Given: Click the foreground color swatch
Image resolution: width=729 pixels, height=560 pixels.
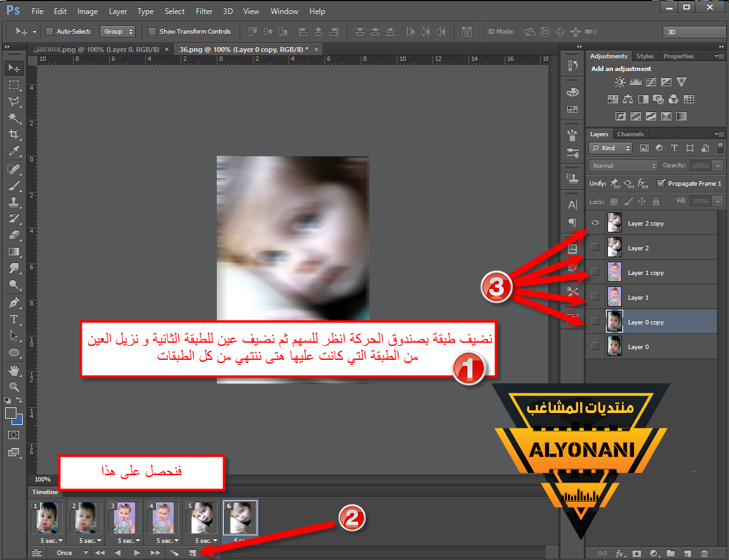Looking at the screenshot, I should (11, 413).
